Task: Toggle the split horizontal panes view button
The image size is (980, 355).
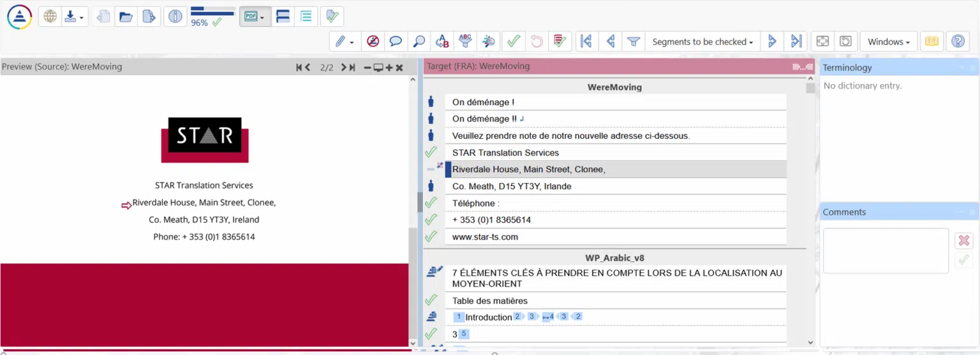Action: (x=283, y=17)
